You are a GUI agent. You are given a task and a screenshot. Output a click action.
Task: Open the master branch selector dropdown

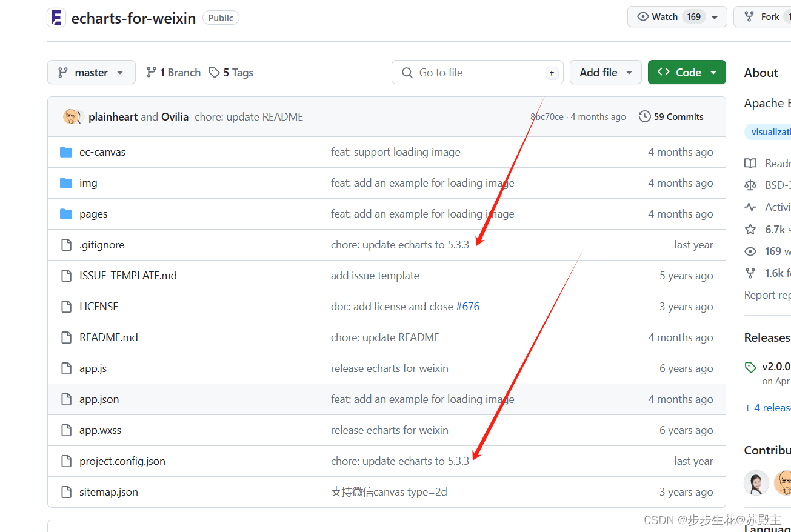(x=92, y=72)
